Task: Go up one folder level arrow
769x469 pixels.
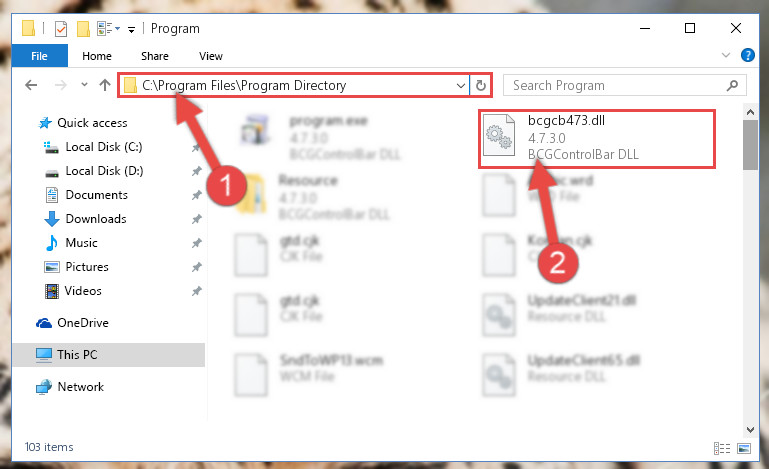Action: (104, 85)
